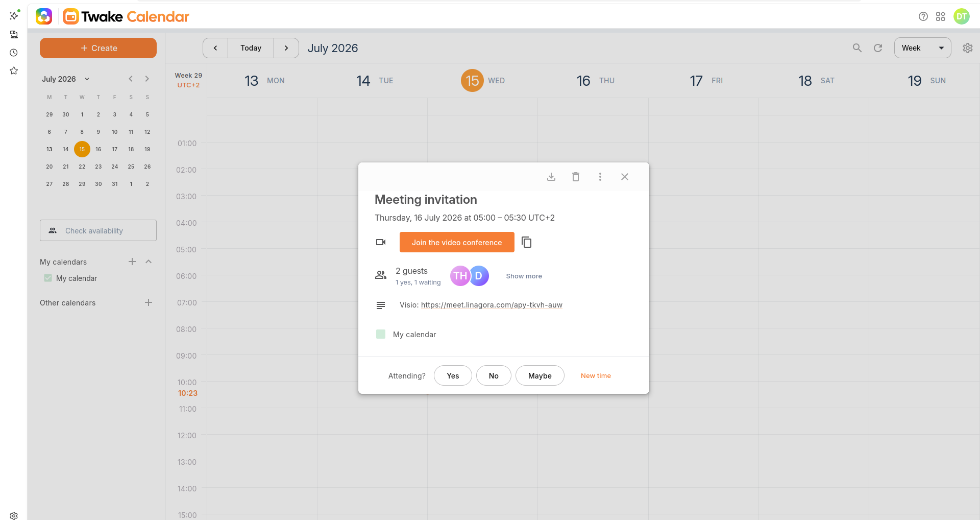Open the star favorites icon in left rail

(x=14, y=70)
